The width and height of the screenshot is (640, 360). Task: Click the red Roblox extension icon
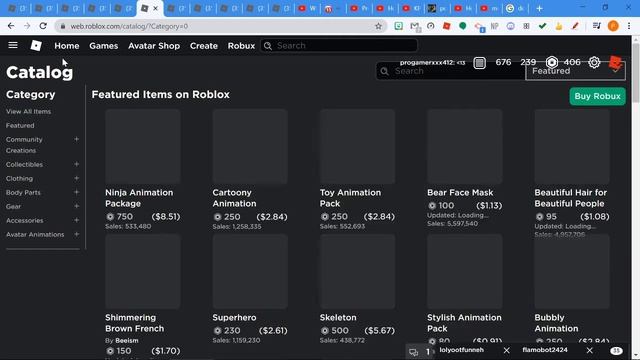[447, 26]
